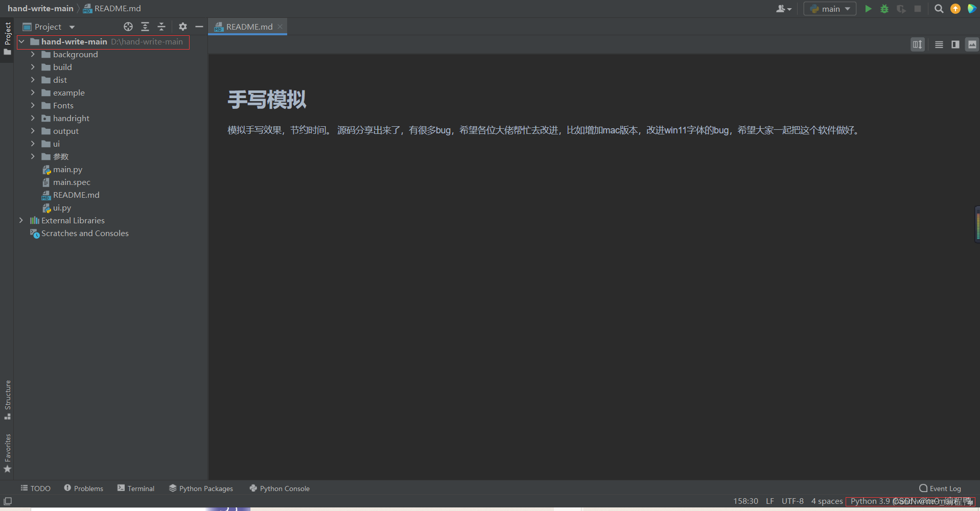This screenshot has height=511, width=980.
Task: Select main.py in the project tree
Action: (68, 169)
